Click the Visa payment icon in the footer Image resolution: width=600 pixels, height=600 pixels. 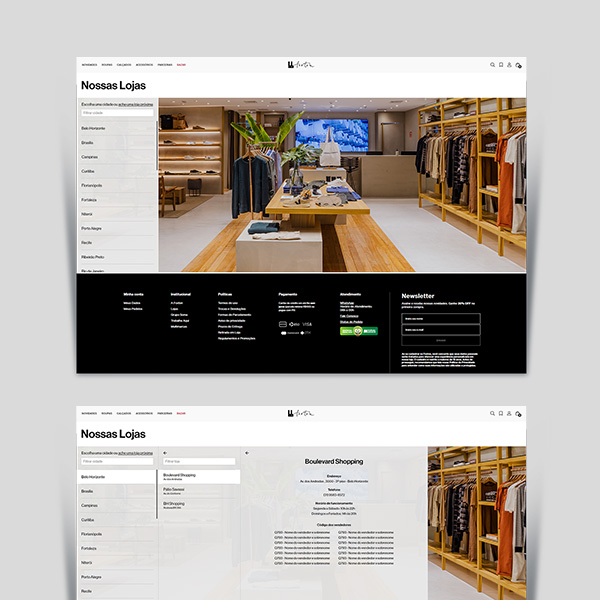tap(307, 324)
